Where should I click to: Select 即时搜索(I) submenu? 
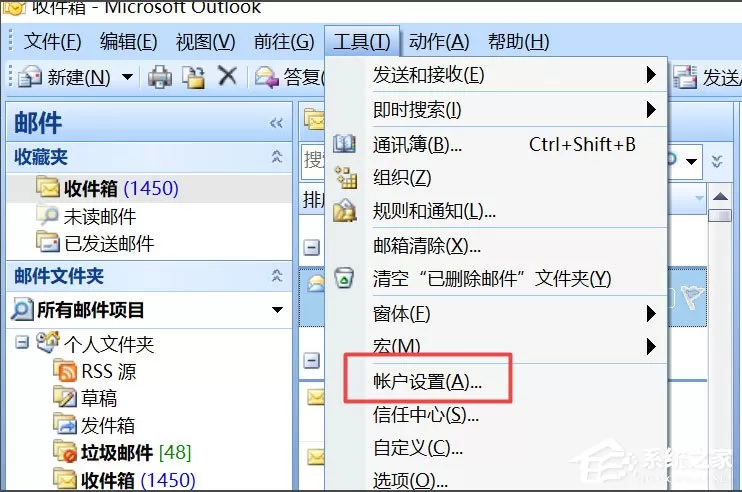[495, 110]
